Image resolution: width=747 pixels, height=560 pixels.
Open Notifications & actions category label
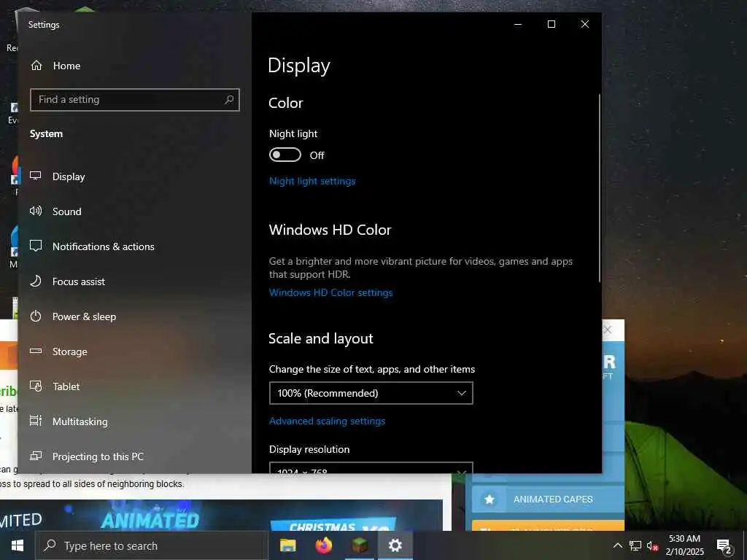104,246
